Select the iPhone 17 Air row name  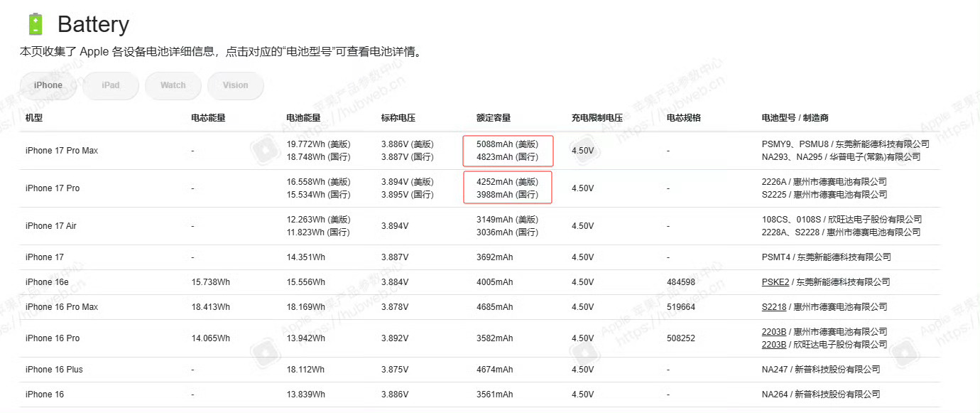[51, 226]
